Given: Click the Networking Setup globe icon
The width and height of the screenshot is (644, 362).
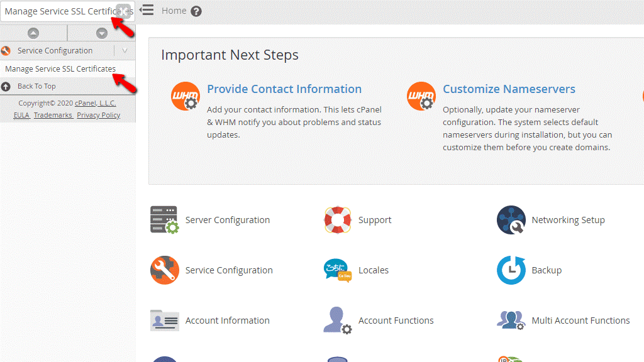Looking at the screenshot, I should pyautogui.click(x=511, y=220).
